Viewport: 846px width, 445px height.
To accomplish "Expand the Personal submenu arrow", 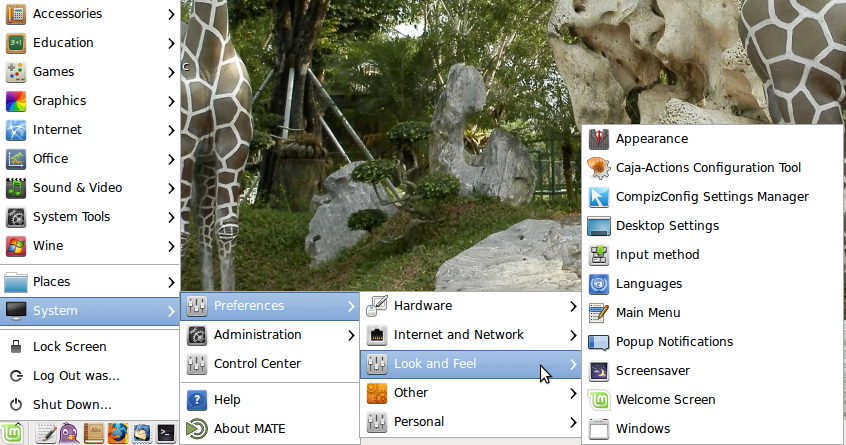I will (x=573, y=422).
